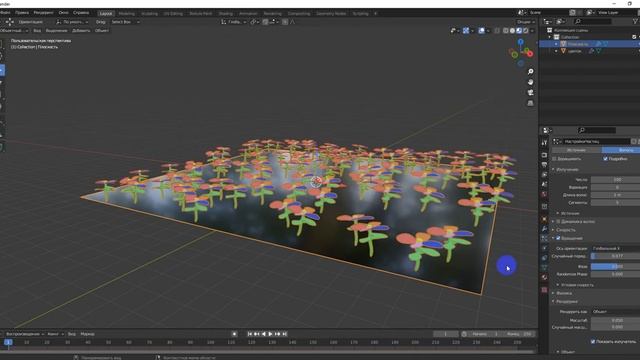Click the red X axis on navigation gizmo
The height and width of the screenshot is (360, 640).
(x=529, y=53)
